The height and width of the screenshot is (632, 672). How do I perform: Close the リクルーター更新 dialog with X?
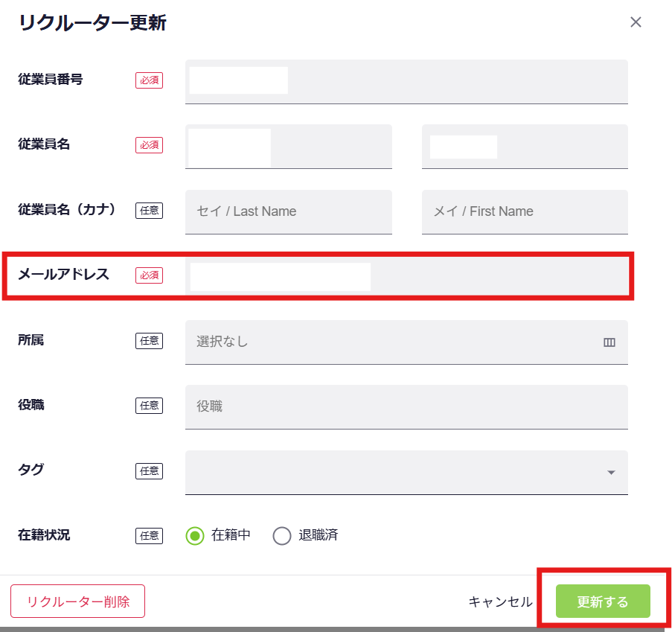[636, 22]
